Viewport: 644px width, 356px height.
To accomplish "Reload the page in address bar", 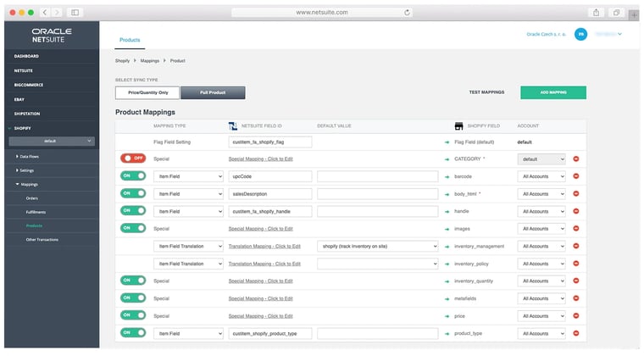I will (408, 13).
